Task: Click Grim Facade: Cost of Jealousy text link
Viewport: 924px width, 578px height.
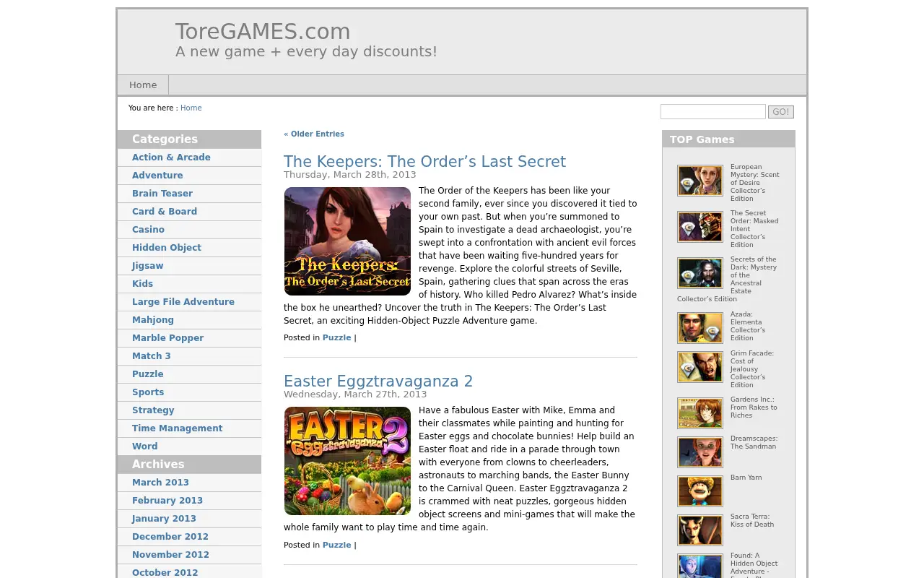Action: [751, 369]
